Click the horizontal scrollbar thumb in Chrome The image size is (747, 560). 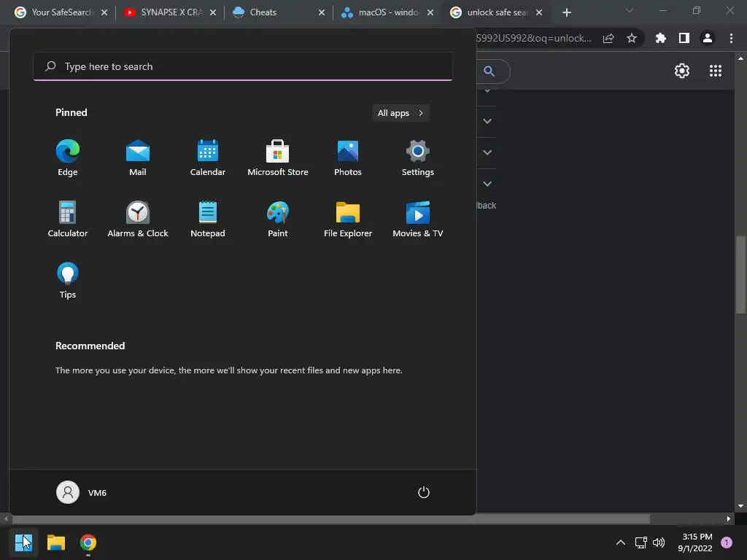click(330, 518)
